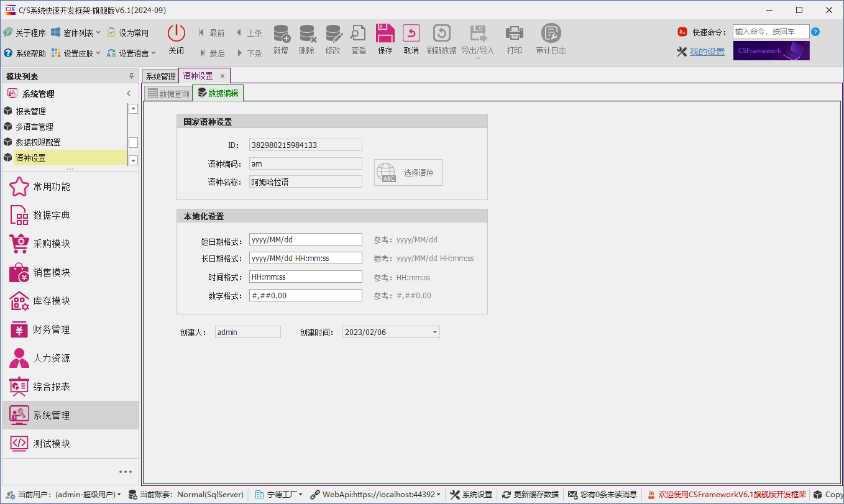Open 销售模块 navigation group
The height and width of the screenshot is (504, 844).
tap(70, 272)
